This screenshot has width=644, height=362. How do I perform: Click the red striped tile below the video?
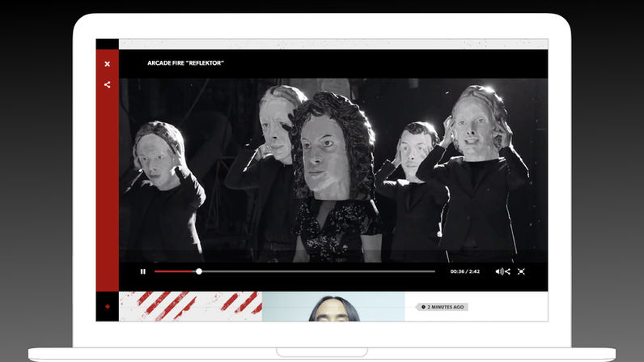[x=191, y=307]
